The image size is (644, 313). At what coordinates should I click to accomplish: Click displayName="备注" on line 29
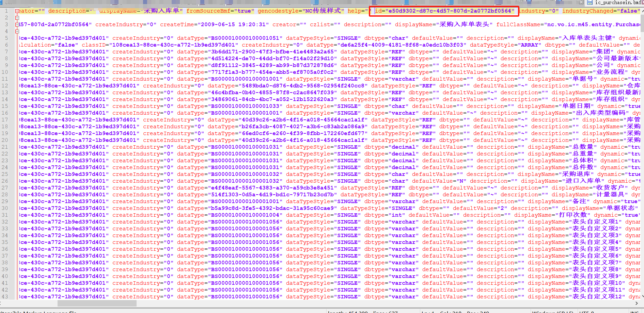click(559, 201)
